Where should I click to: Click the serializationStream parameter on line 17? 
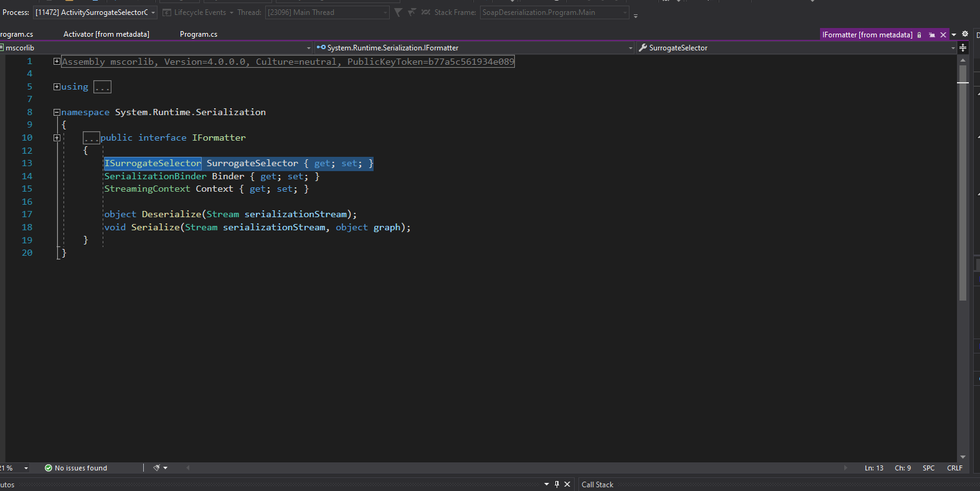point(296,215)
